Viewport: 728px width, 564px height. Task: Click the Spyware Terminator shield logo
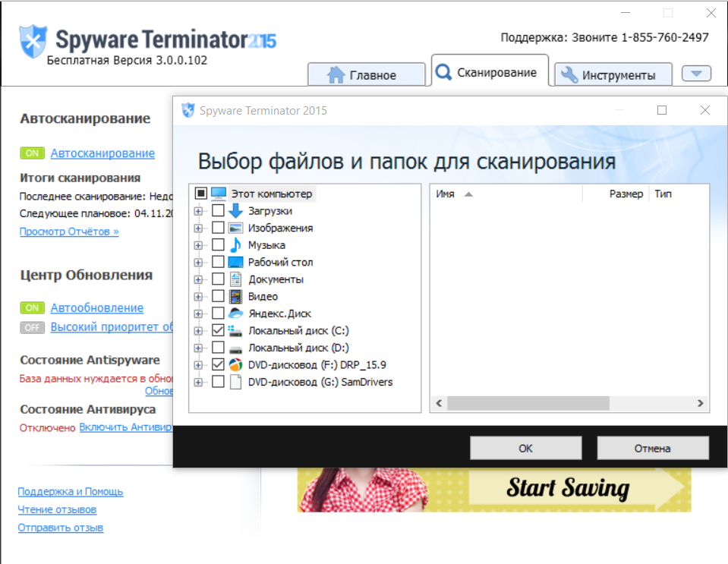[33, 41]
